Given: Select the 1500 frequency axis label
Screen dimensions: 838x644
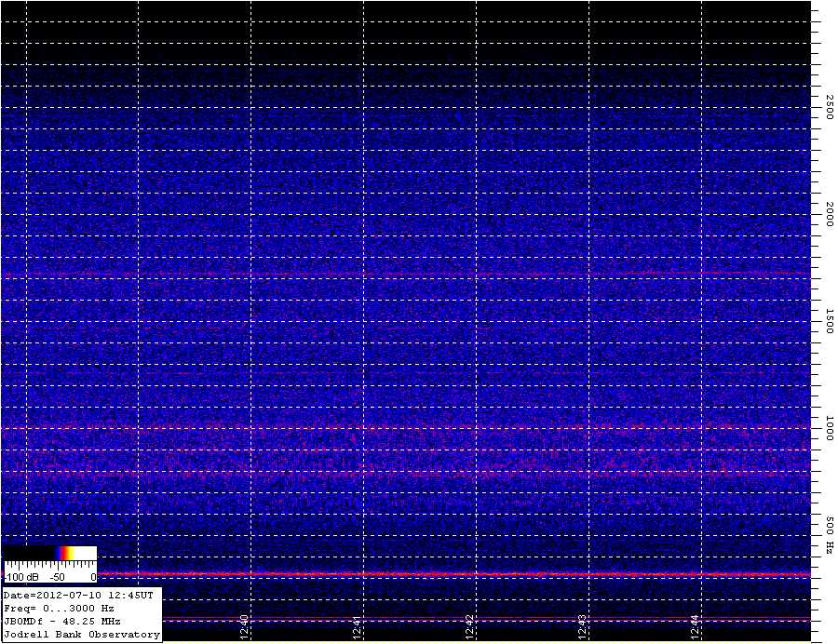Looking at the screenshot, I should [x=828, y=323].
